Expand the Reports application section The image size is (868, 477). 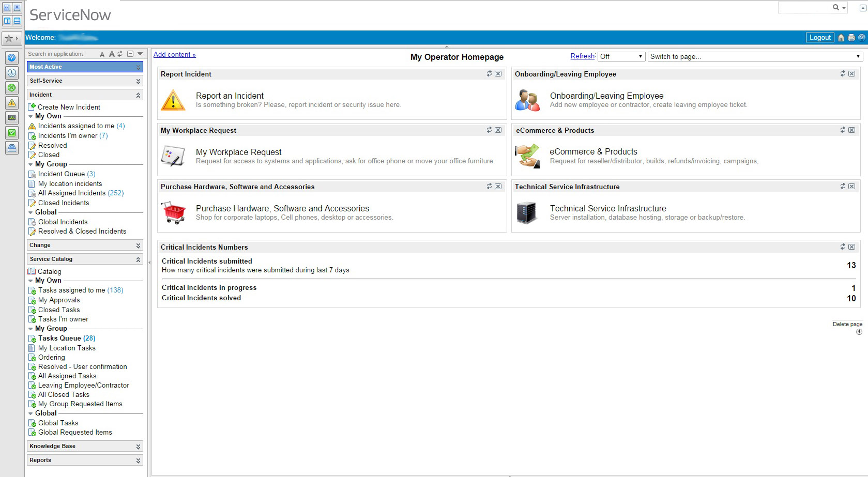coord(85,460)
